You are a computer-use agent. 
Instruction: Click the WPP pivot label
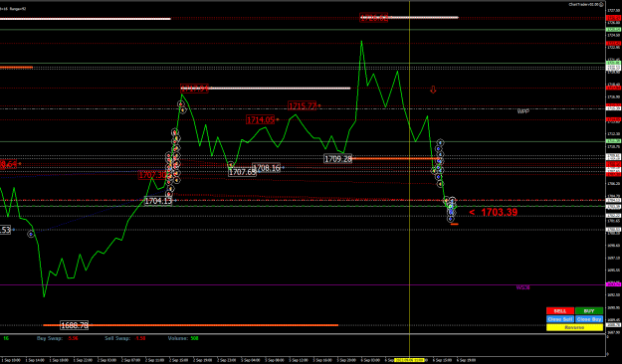click(523, 111)
